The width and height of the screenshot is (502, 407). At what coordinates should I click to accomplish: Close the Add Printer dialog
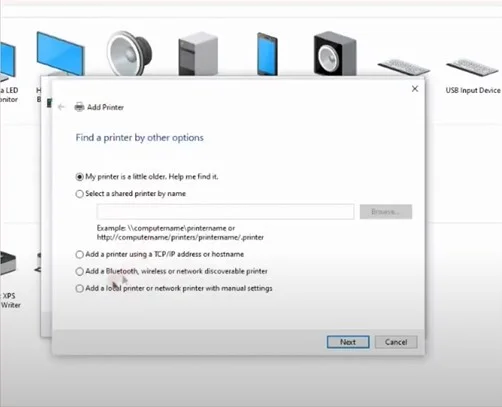coord(415,89)
